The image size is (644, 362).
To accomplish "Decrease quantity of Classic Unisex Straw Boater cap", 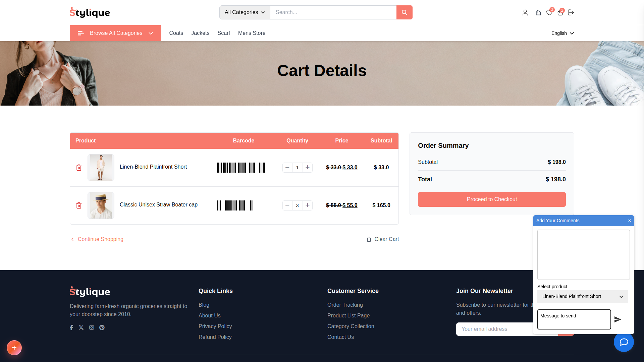I will click(x=287, y=205).
